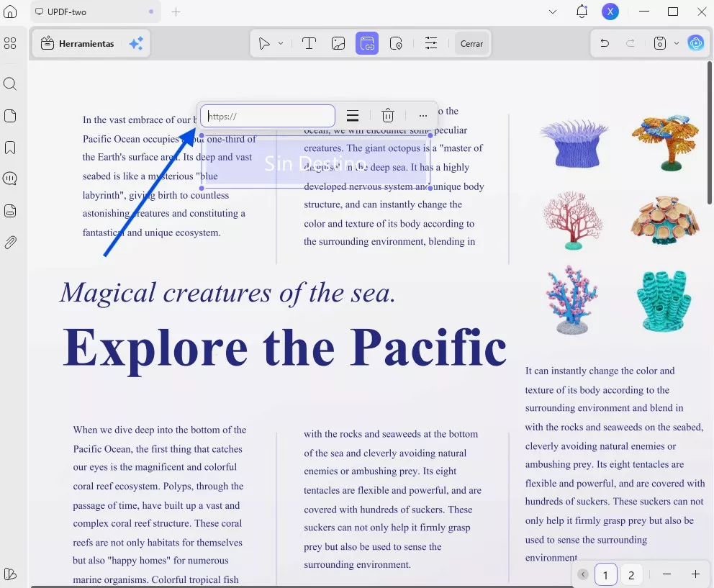Click the https:// URL input field
The height and width of the screenshot is (588, 714).
pyautogui.click(x=268, y=116)
